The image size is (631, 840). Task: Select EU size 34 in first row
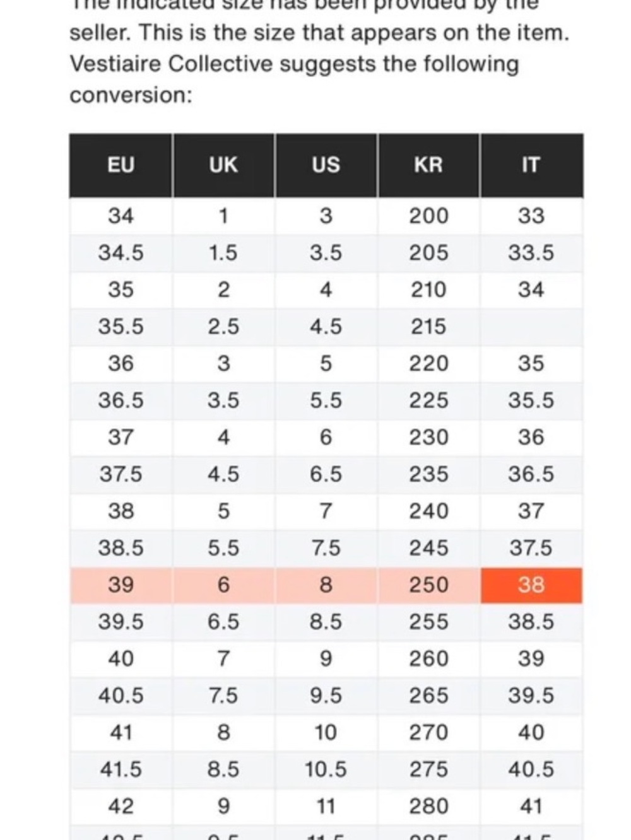[x=121, y=216]
